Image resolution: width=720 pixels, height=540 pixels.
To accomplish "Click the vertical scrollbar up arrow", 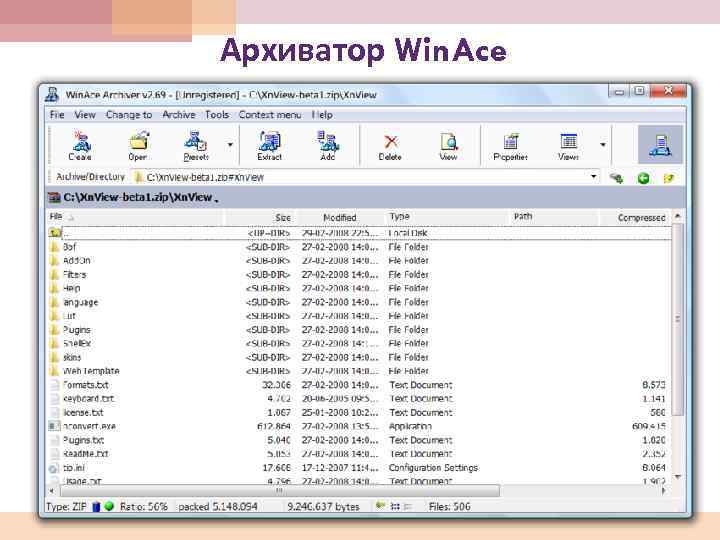I will (x=677, y=216).
